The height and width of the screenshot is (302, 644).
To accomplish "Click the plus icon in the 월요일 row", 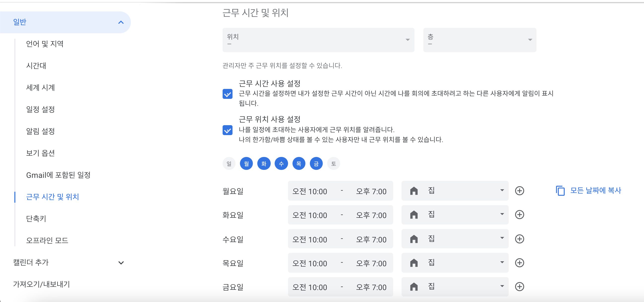I will click(x=519, y=191).
